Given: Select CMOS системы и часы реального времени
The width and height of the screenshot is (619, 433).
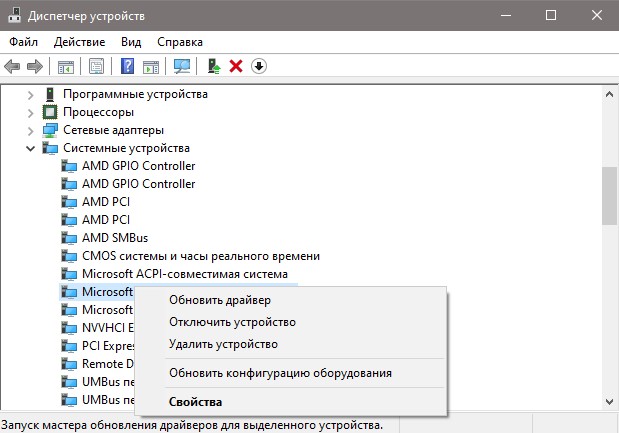Looking at the screenshot, I should (x=201, y=256).
